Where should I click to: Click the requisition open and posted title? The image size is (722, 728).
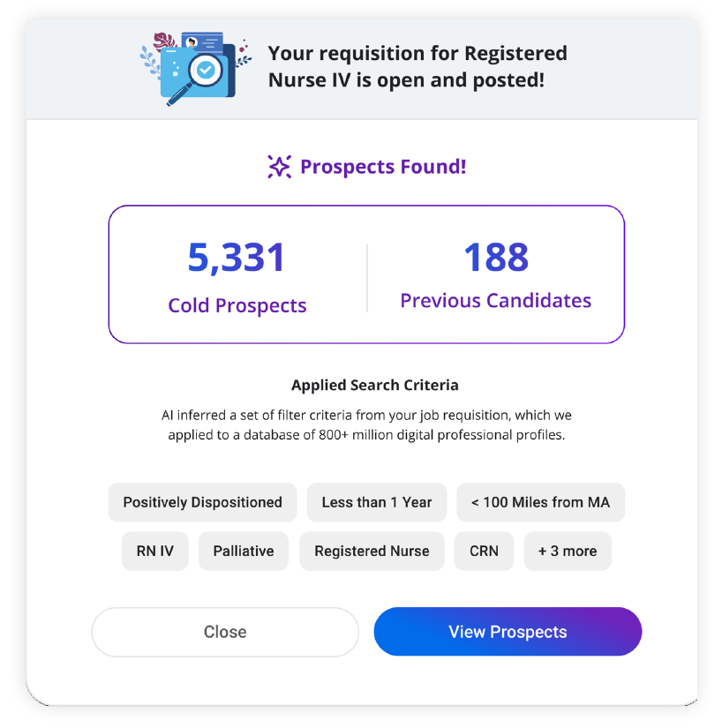417,67
